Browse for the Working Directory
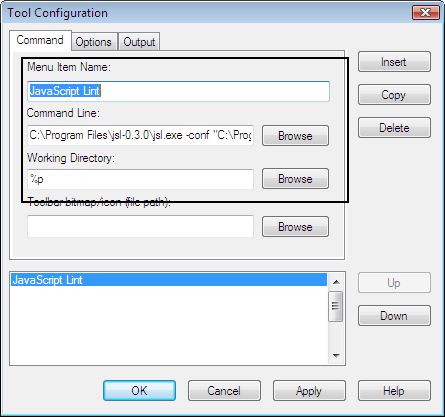The image size is (445, 417). [295, 179]
